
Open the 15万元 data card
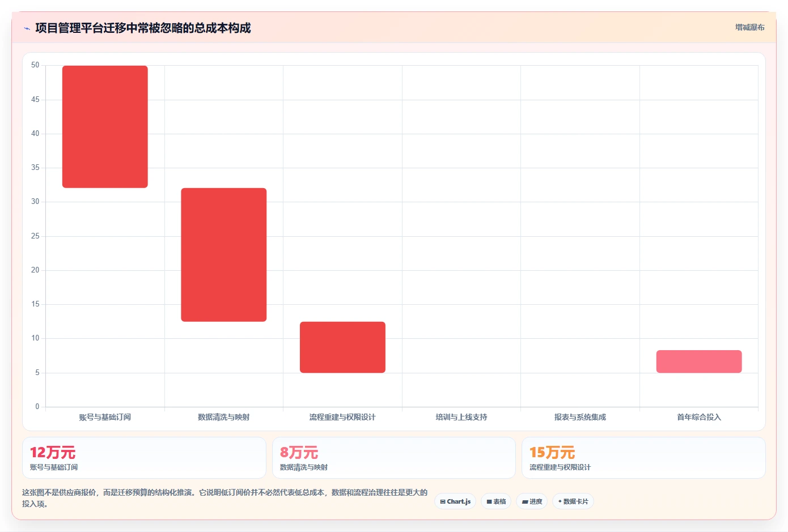pyautogui.click(x=643, y=458)
